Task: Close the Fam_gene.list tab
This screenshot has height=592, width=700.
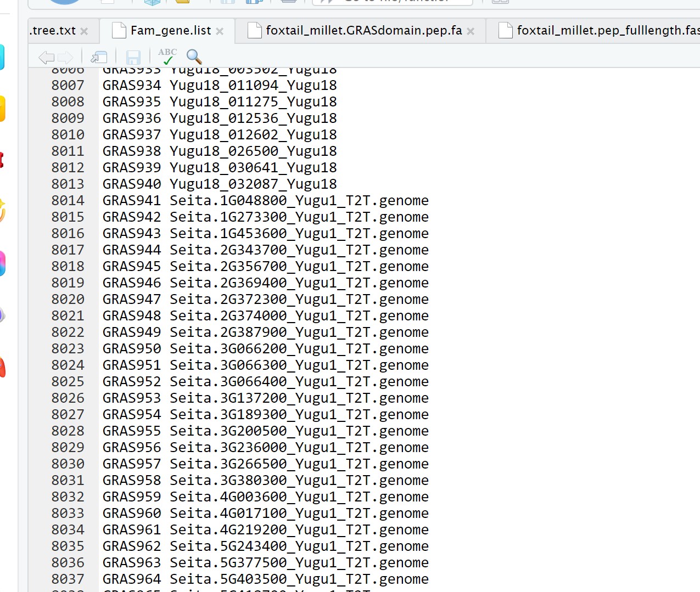Action: pos(220,31)
